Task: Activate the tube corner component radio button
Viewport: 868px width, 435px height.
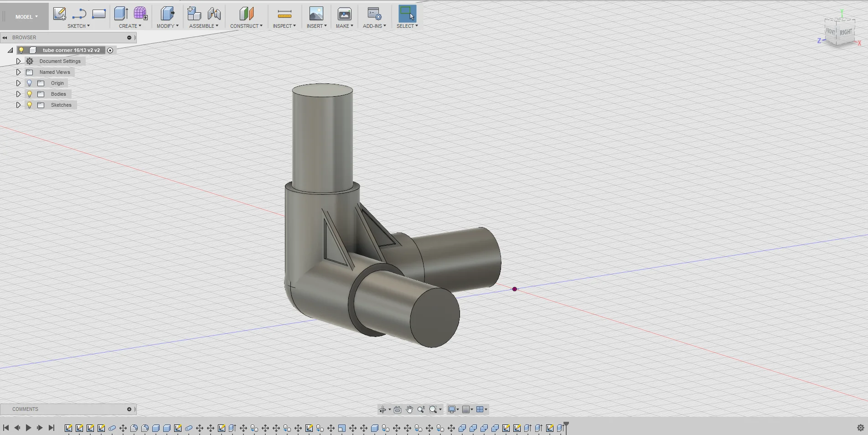Action: 110,50
